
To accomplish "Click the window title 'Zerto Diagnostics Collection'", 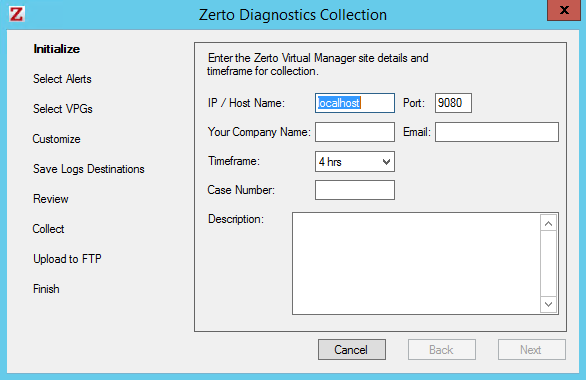I will (x=293, y=15).
